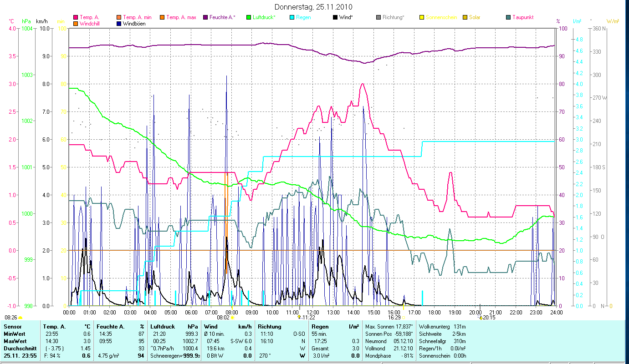Click the W/m² axis unit label
This screenshot has width=629, height=364.
(x=613, y=21)
